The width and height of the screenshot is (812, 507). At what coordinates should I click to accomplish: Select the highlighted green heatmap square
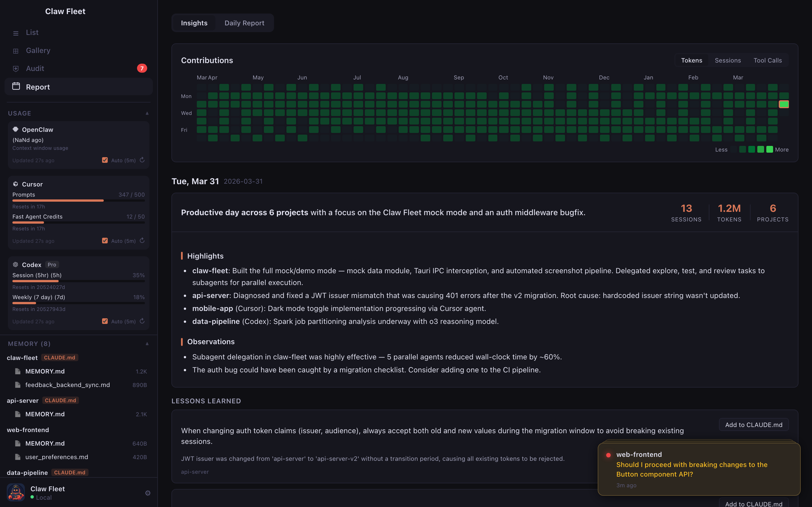(x=784, y=104)
